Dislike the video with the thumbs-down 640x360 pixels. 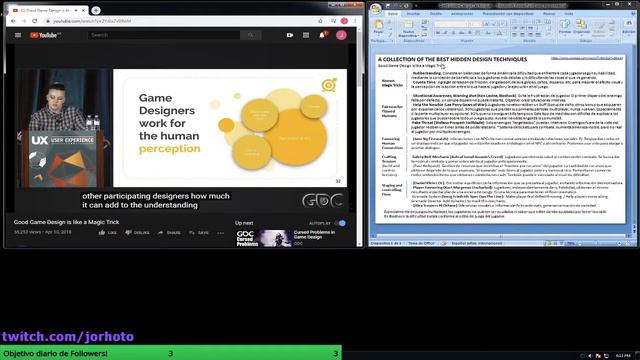[x=138, y=233]
